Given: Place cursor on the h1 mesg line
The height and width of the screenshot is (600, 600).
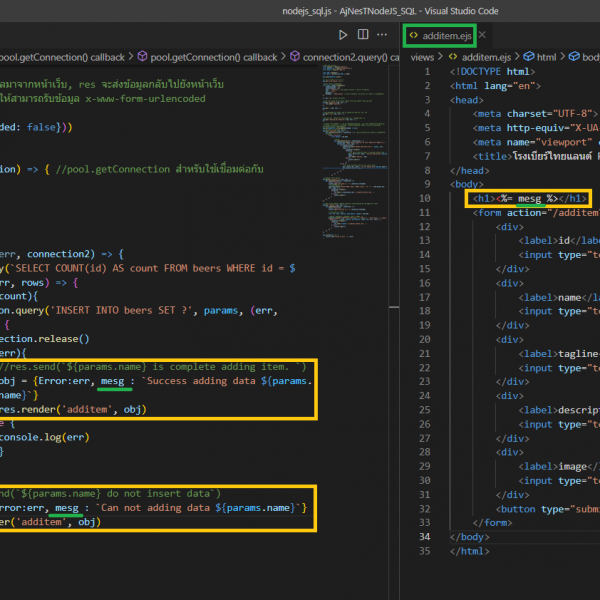Looking at the screenshot, I should (529, 198).
